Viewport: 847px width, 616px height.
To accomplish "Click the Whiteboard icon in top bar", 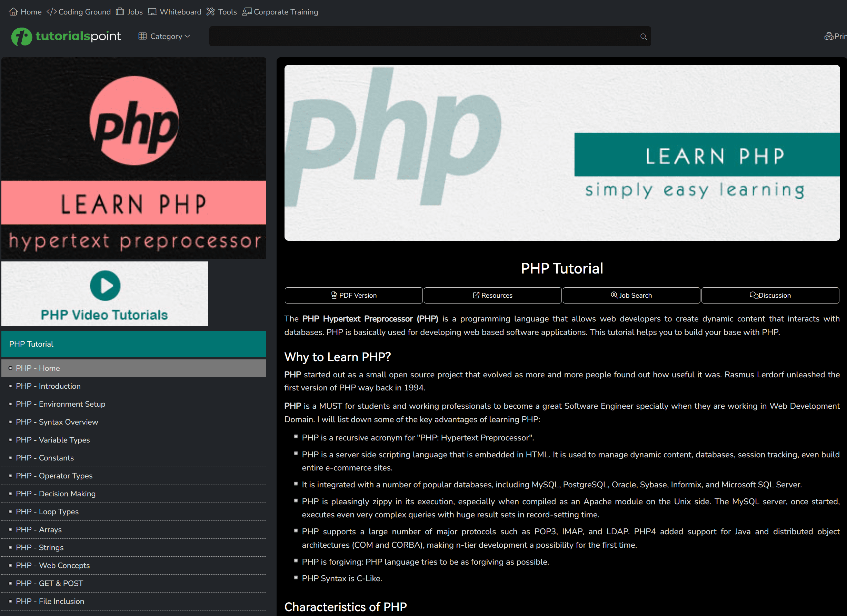I will pyautogui.click(x=152, y=12).
